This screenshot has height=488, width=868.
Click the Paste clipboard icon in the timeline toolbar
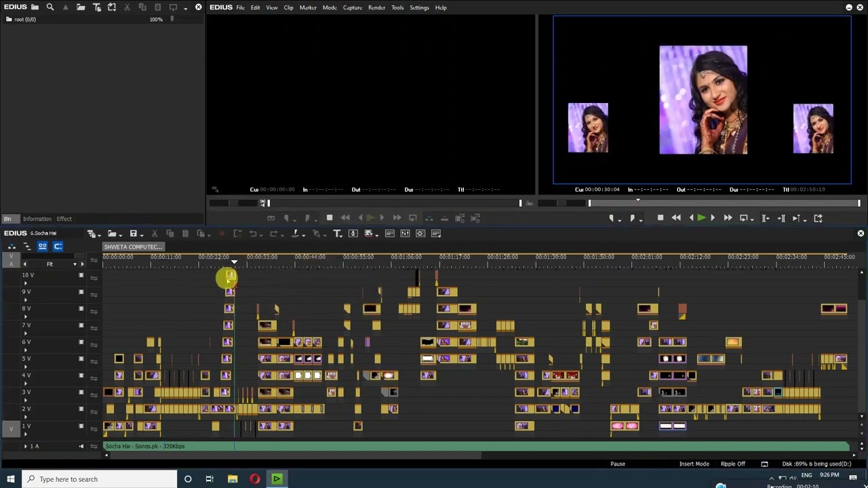pyautogui.click(x=185, y=234)
